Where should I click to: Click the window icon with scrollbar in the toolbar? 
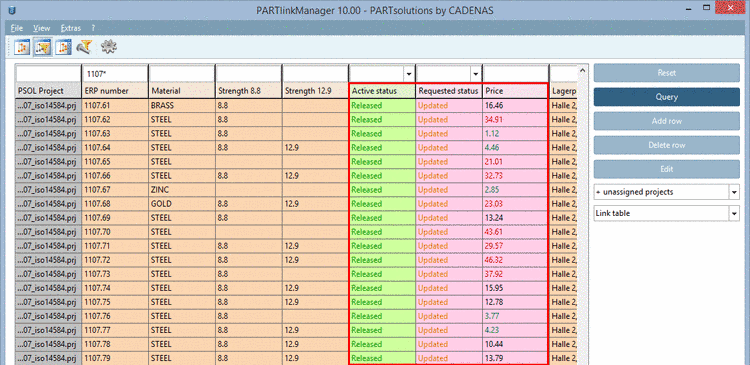click(63, 47)
